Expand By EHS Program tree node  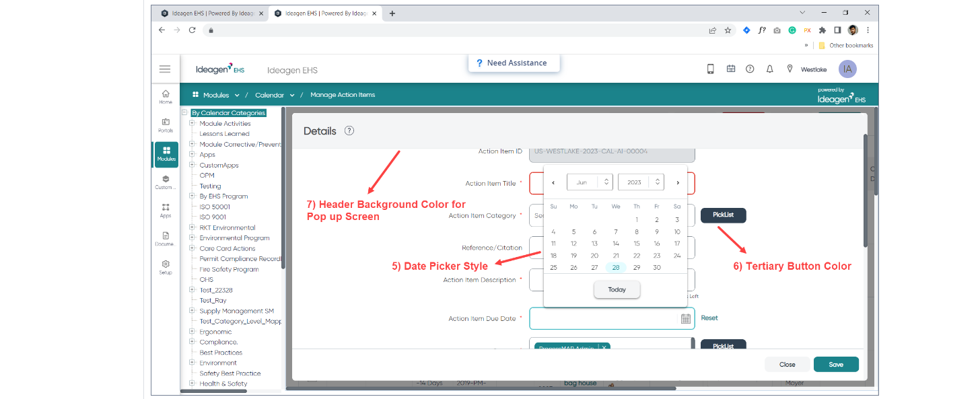(193, 196)
